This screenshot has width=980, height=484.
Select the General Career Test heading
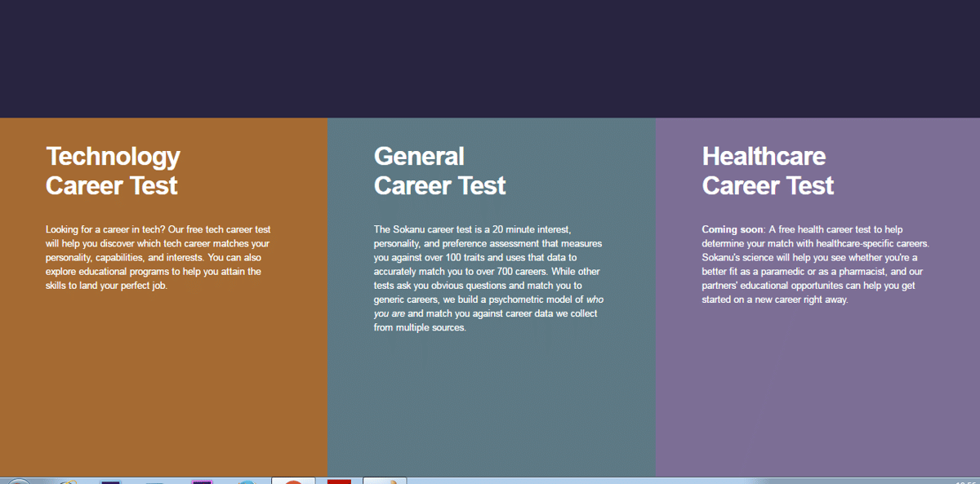point(439,171)
